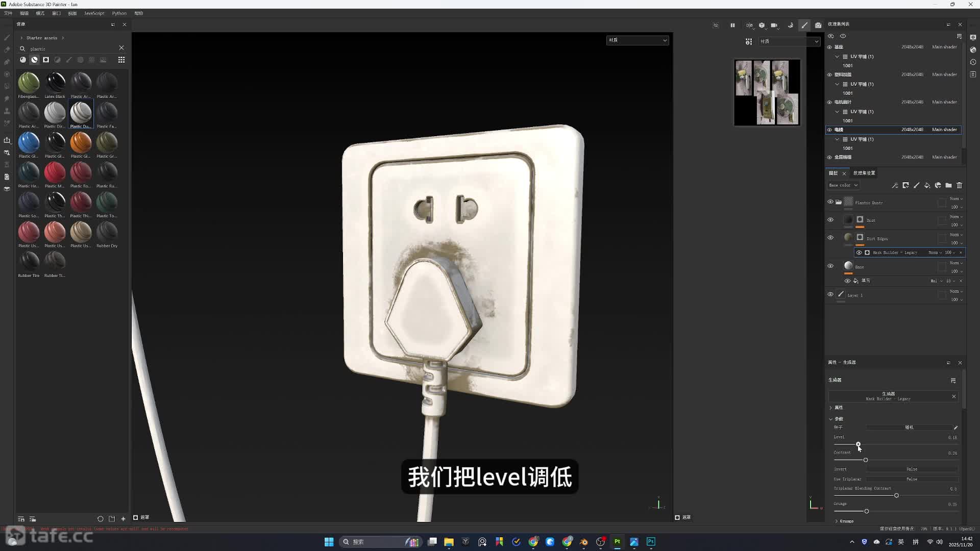Image resolution: width=980 pixels, height=551 pixels.
Task: Hide the Dirt Edges layer
Action: coord(830,238)
